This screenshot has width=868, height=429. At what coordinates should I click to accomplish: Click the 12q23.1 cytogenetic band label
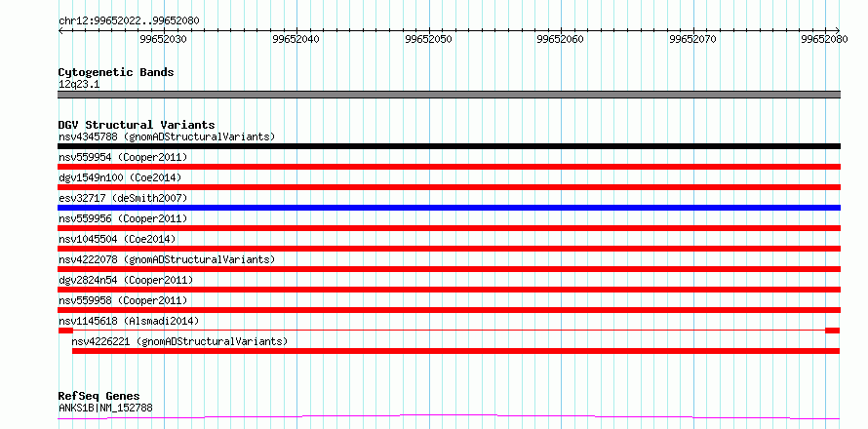click(x=79, y=85)
